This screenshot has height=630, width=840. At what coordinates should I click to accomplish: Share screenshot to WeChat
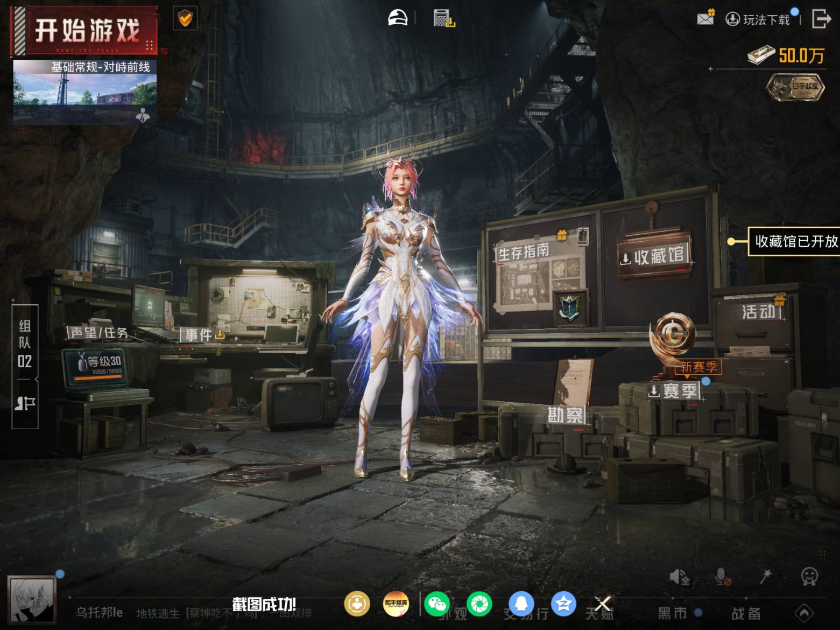(x=437, y=604)
